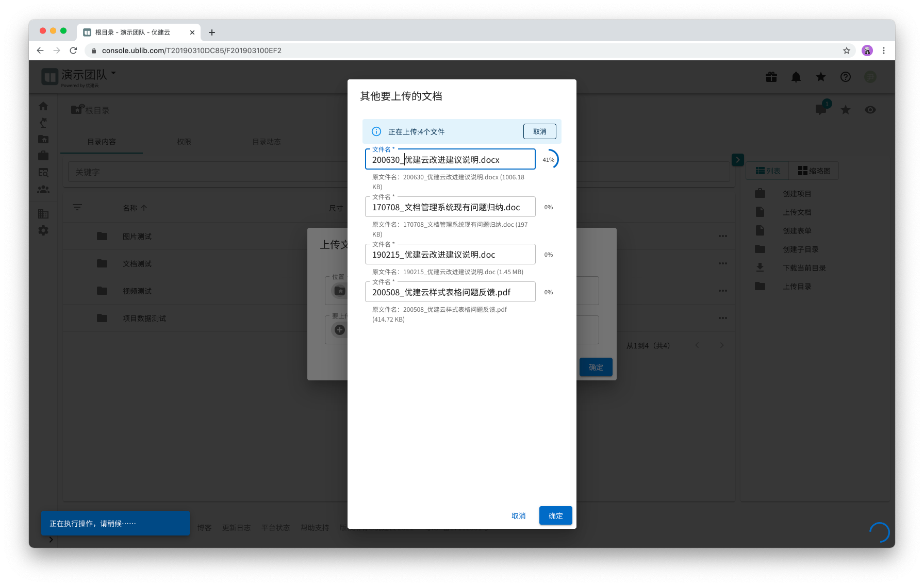Image resolution: width=924 pixels, height=586 pixels.
Task: Click the team members icon in sidebar
Action: tap(43, 189)
